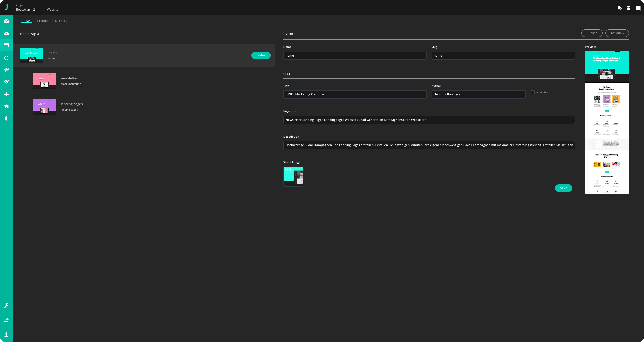This screenshot has height=342, width=644.
Task: Focus the Author input field
Action: coord(478,94)
